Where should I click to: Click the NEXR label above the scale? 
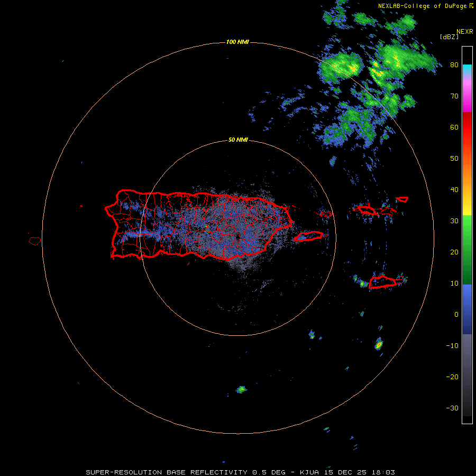click(x=465, y=32)
